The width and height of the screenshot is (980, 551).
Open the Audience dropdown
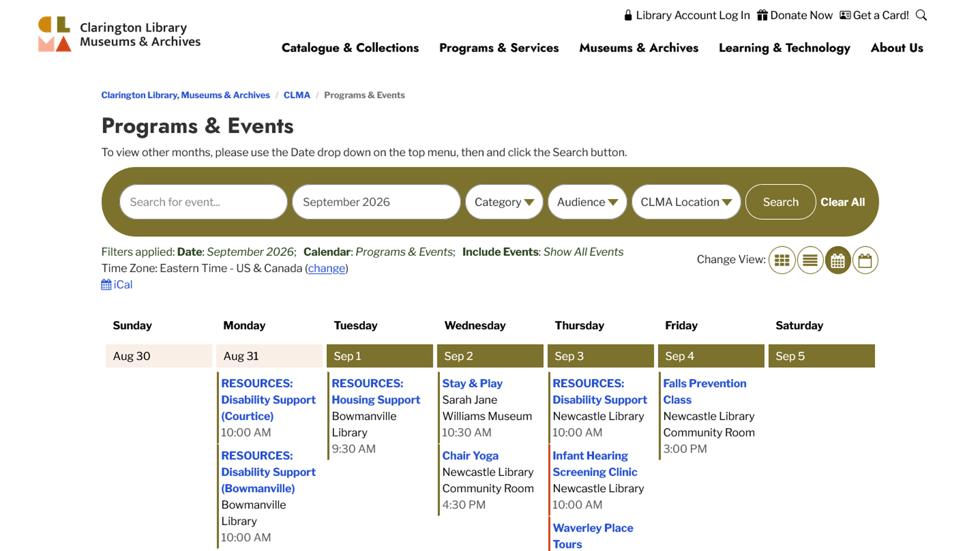[x=587, y=202]
